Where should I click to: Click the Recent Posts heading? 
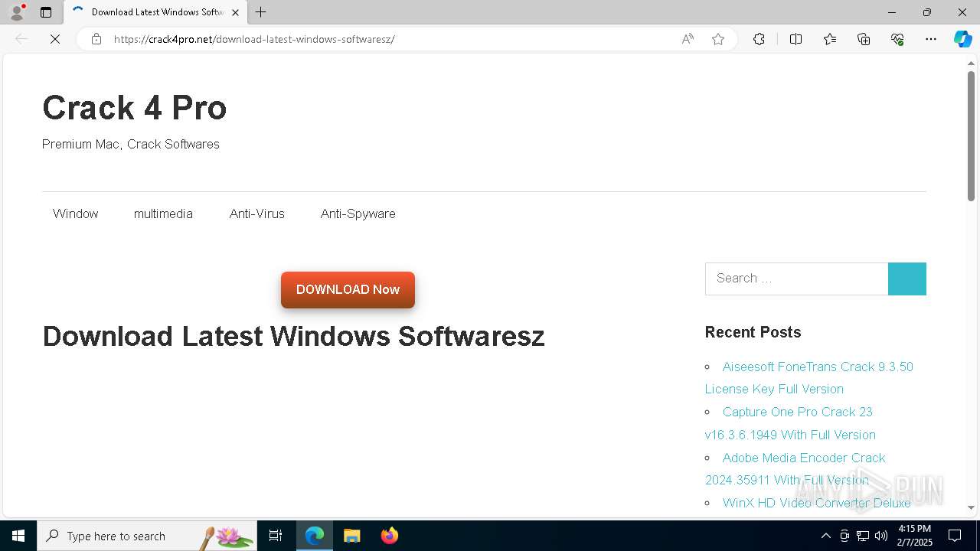pyautogui.click(x=753, y=332)
